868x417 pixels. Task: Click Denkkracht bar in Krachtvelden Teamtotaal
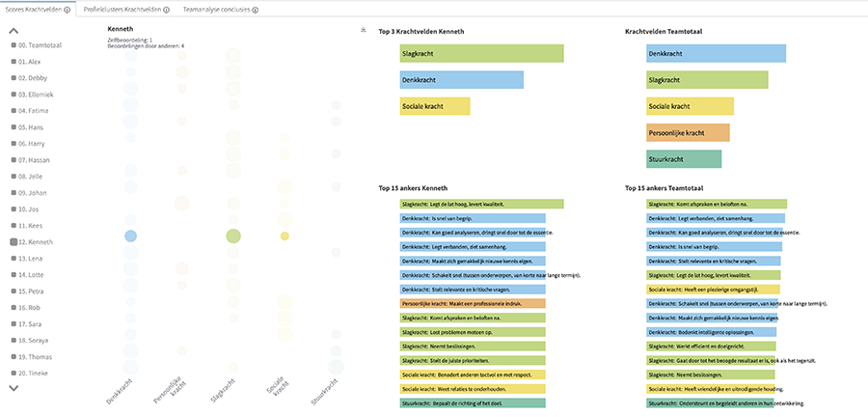(716, 54)
